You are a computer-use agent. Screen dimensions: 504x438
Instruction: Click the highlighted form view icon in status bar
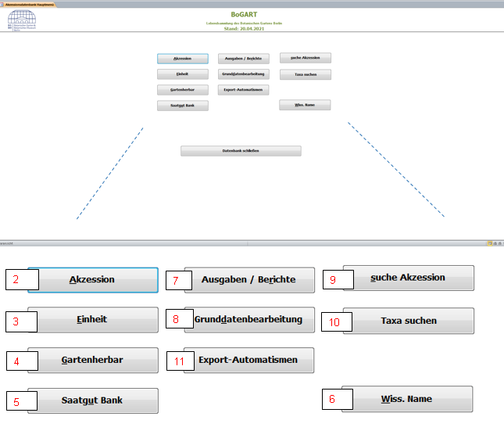[491, 243]
